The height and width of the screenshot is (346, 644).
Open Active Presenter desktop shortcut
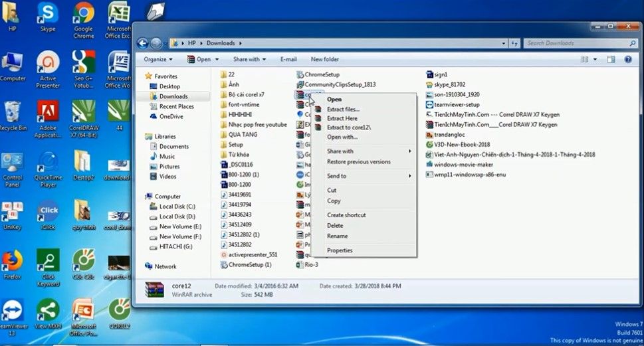pos(48,68)
